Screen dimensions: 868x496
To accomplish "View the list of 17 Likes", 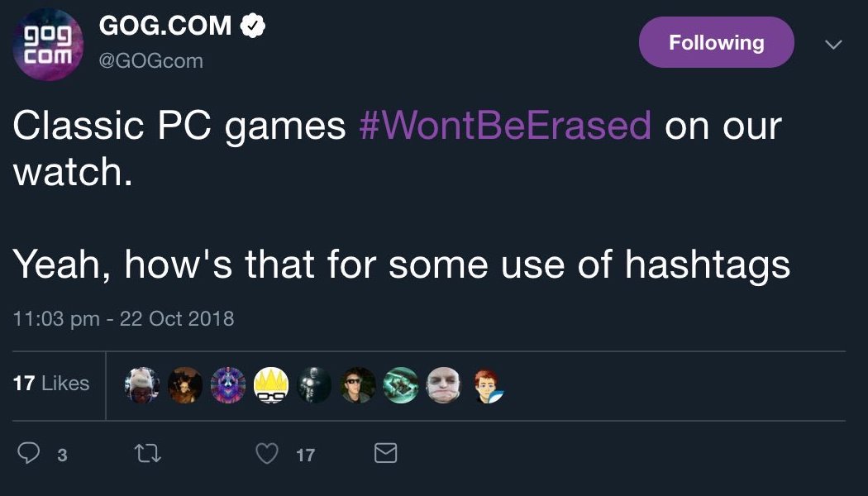I will pyautogui.click(x=51, y=384).
